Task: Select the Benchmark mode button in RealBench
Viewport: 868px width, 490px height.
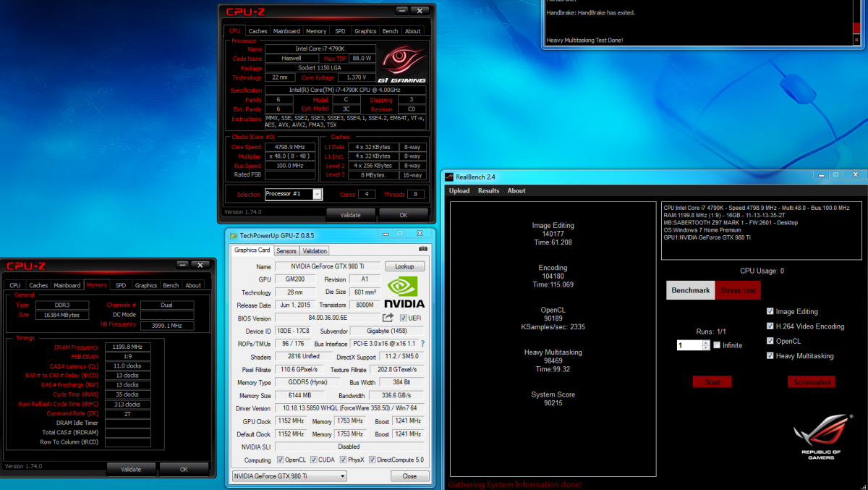Action: pos(691,290)
